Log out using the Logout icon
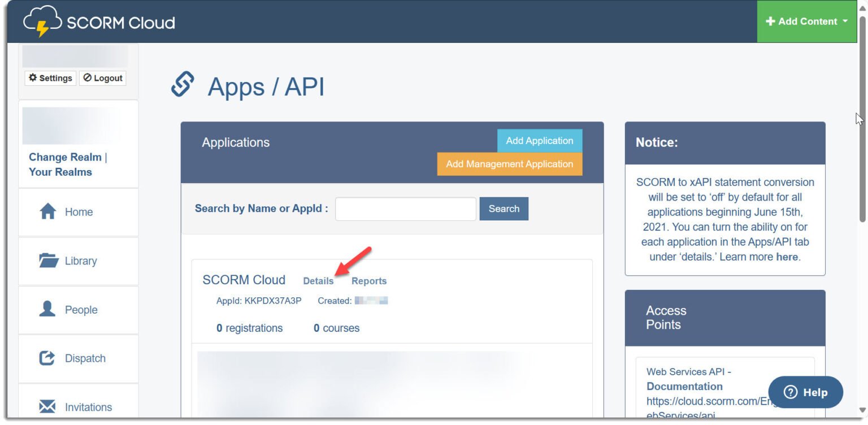 point(102,78)
